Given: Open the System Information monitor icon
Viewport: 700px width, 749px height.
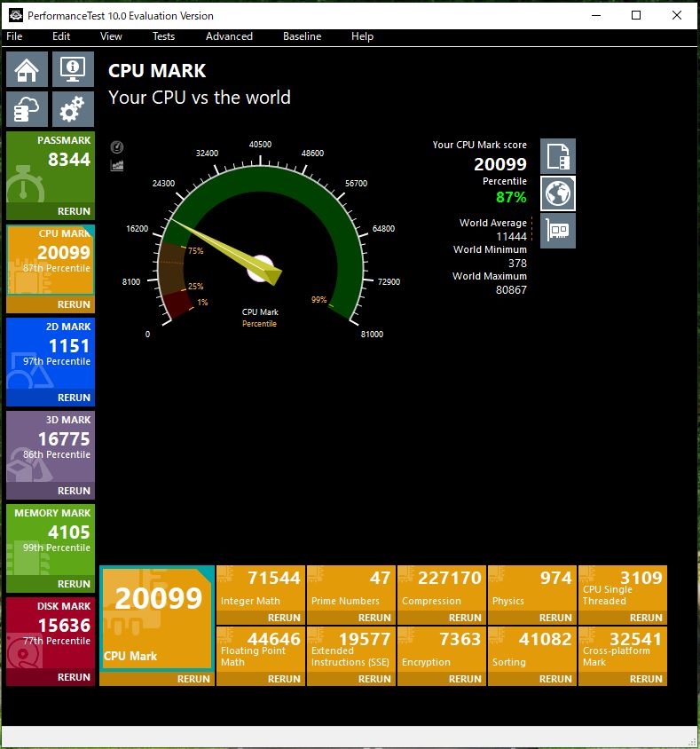Looking at the screenshot, I should (73, 69).
